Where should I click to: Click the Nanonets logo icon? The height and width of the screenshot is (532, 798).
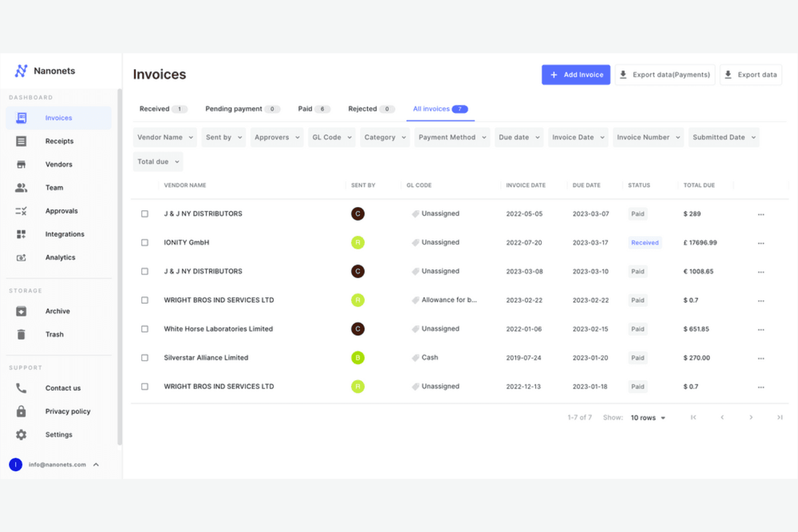21,71
